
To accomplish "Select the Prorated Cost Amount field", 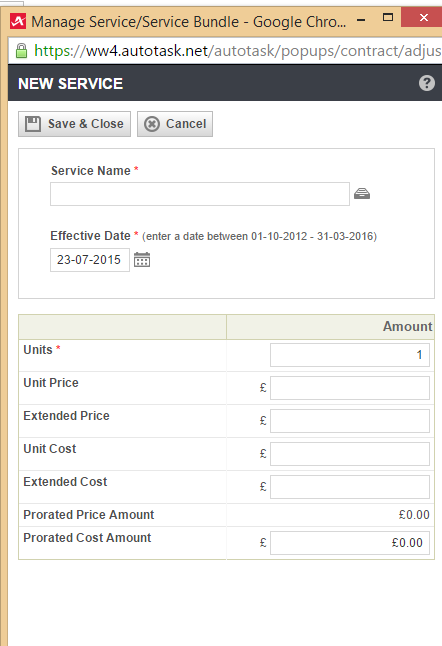I will 350,543.
